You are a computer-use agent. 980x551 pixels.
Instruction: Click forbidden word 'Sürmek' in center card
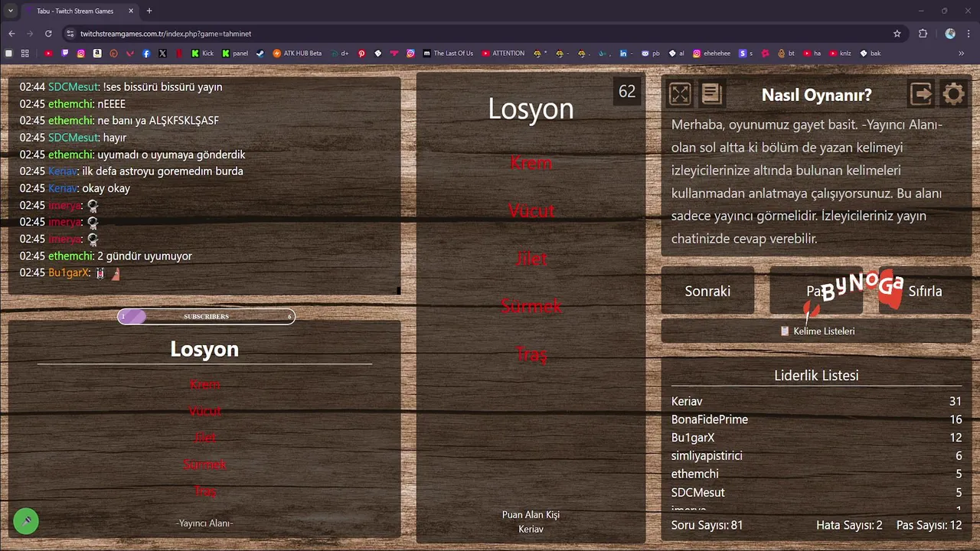coord(531,306)
